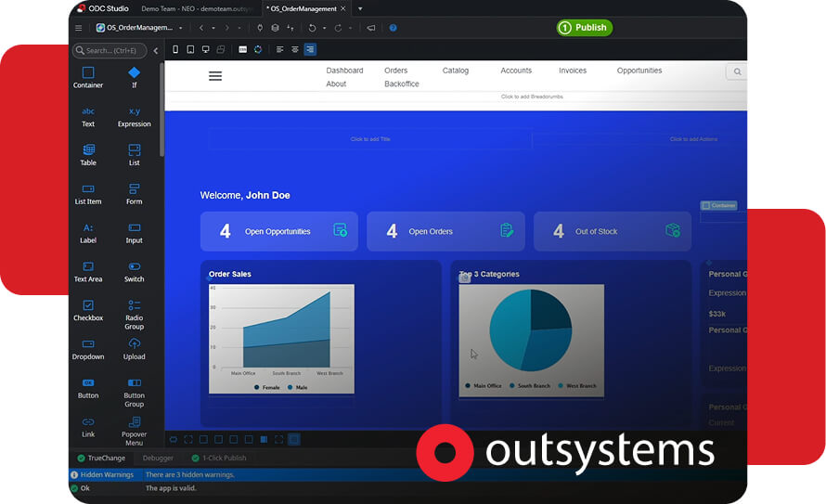Open the blue help question mark icon

[x=393, y=28]
